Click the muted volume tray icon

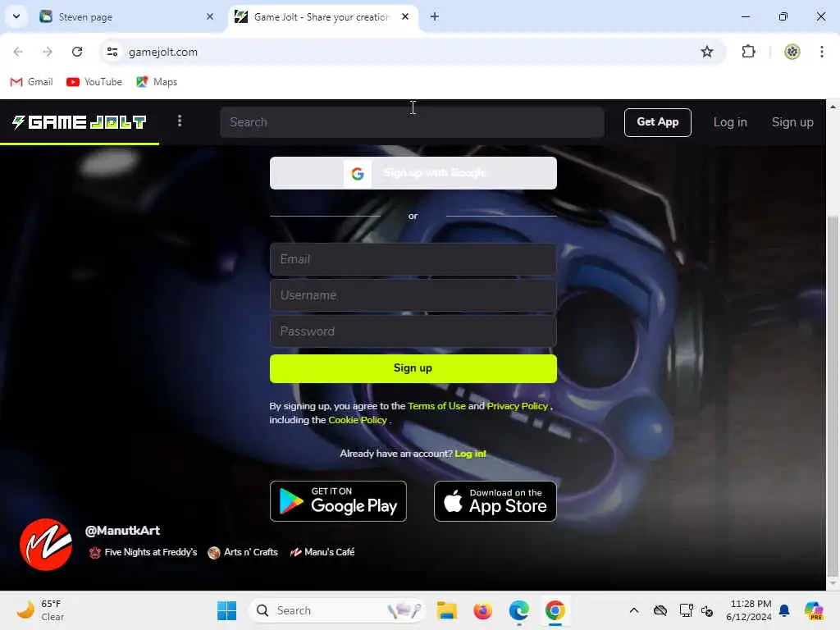click(x=707, y=610)
